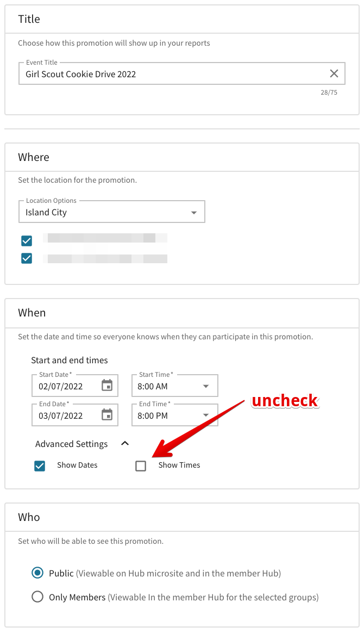Expand the Location Options dropdown
Image resolution: width=364 pixels, height=633 pixels.
point(194,213)
